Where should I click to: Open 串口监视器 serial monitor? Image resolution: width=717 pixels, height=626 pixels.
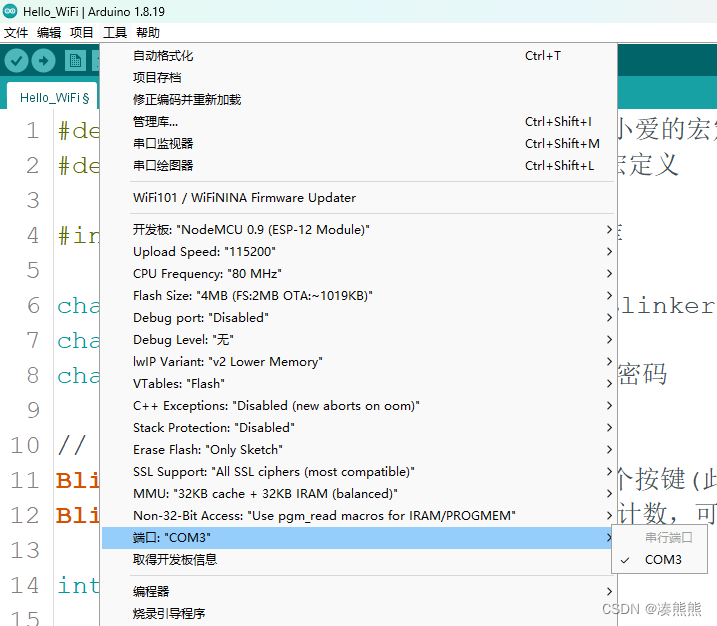click(x=358, y=144)
